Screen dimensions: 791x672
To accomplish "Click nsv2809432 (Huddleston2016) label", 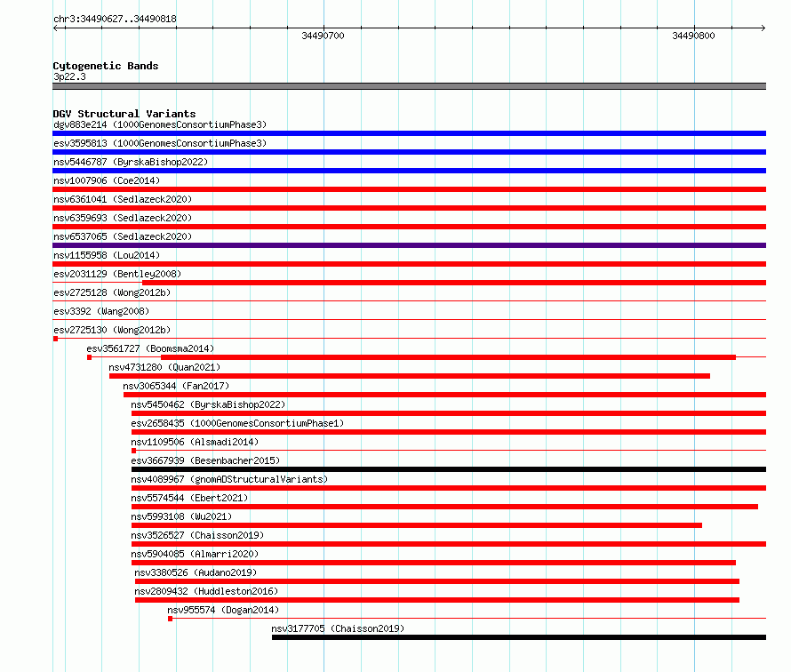I will [x=206, y=591].
